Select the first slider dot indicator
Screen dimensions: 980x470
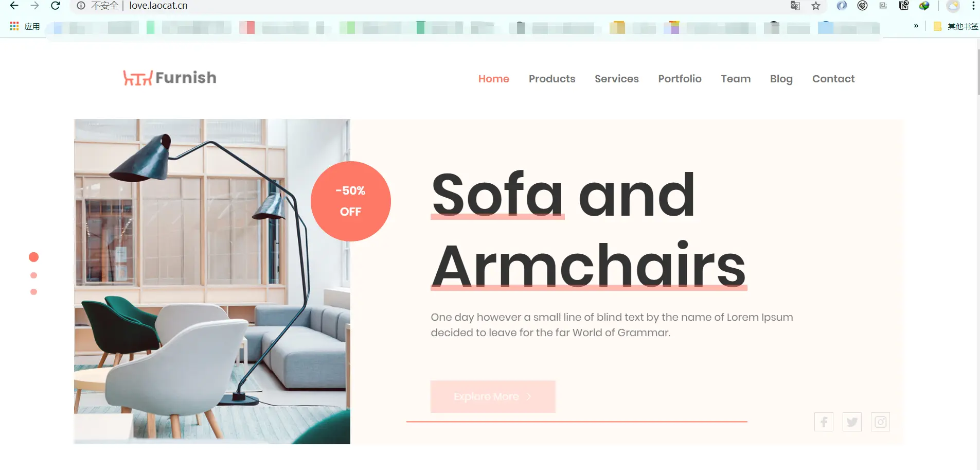[33, 257]
